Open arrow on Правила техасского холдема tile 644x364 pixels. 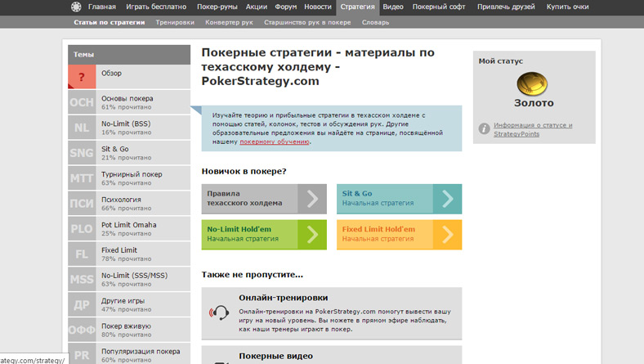311,199
